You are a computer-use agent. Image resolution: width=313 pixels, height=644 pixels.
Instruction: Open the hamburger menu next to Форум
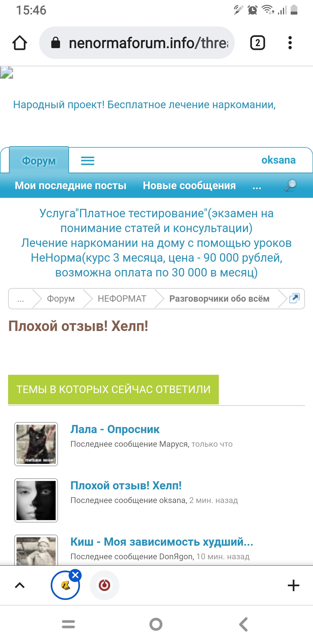pyautogui.click(x=88, y=161)
